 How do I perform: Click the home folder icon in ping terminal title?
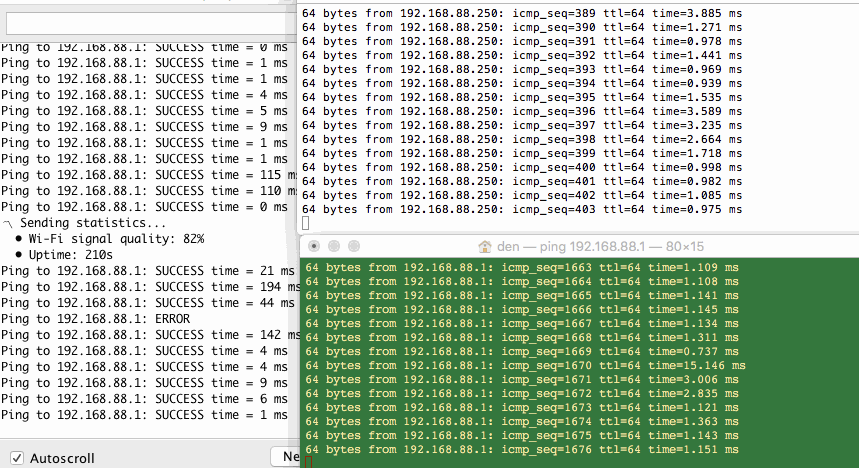point(485,247)
